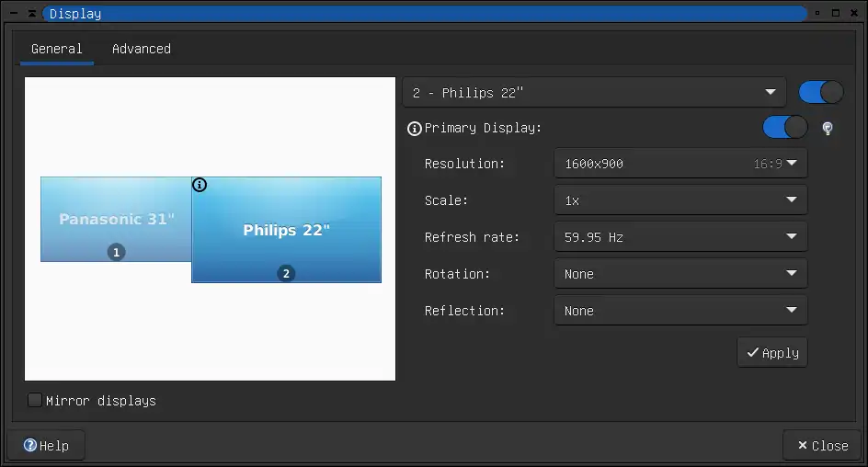Switch to the Advanced tab
This screenshot has height=467, width=868.
click(x=142, y=49)
